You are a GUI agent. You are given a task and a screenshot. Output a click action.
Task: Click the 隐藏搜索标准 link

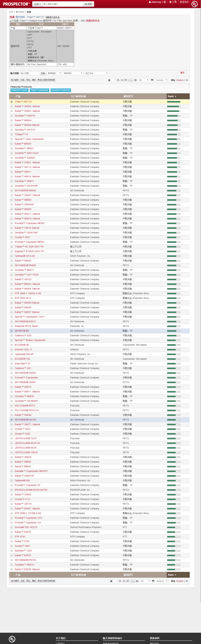click(x=93, y=21)
